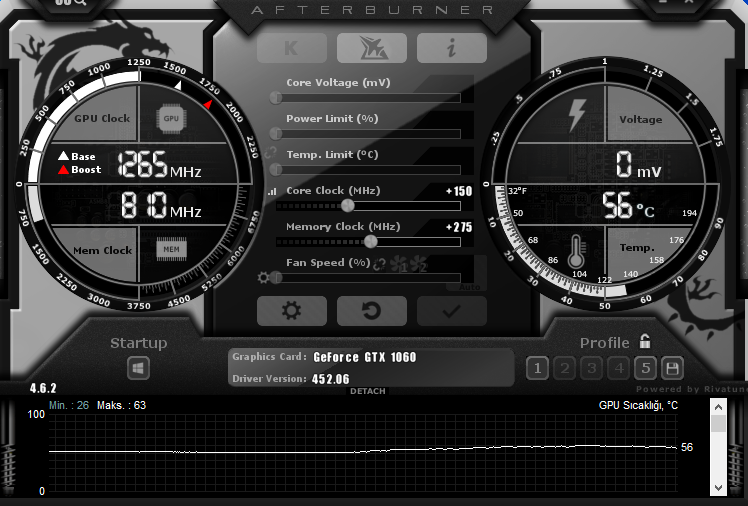Toggle the power-temp limit link icon
This screenshot has height=506, width=748.
click(x=270, y=153)
